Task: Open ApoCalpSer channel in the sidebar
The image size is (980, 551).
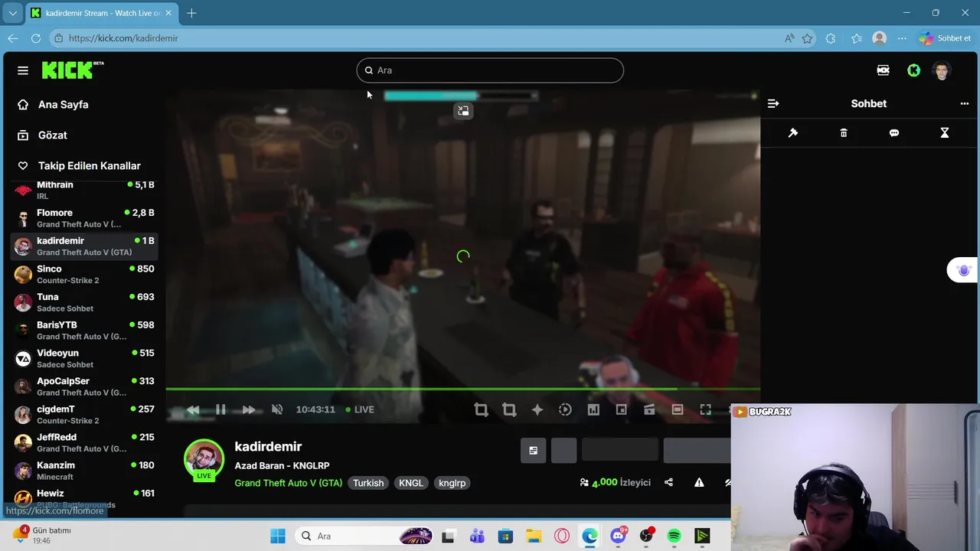Action: 84,386
